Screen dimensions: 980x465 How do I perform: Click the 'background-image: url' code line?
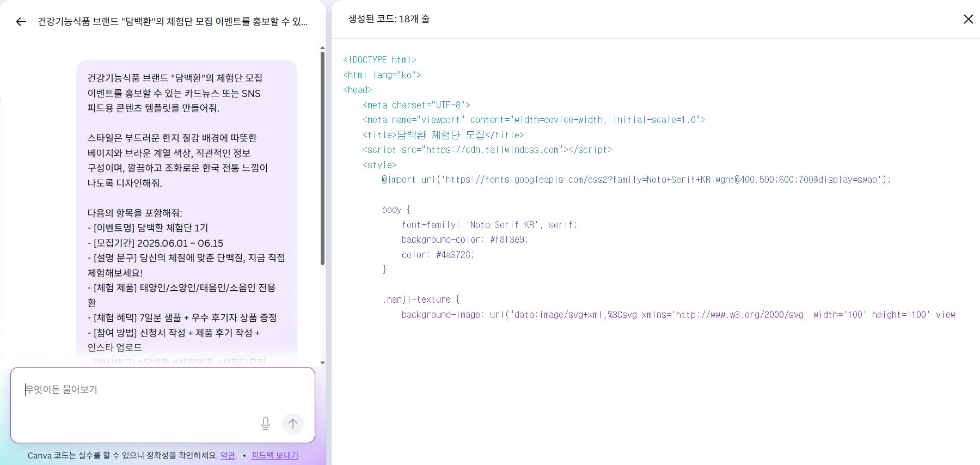tap(678, 315)
